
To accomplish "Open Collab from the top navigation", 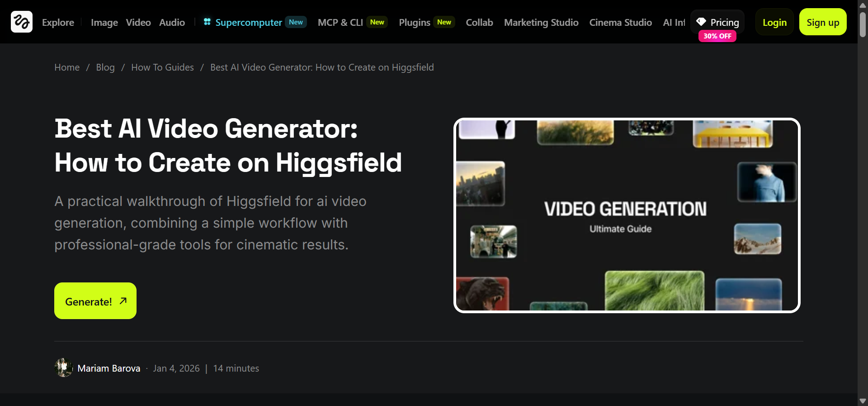I will click(479, 22).
